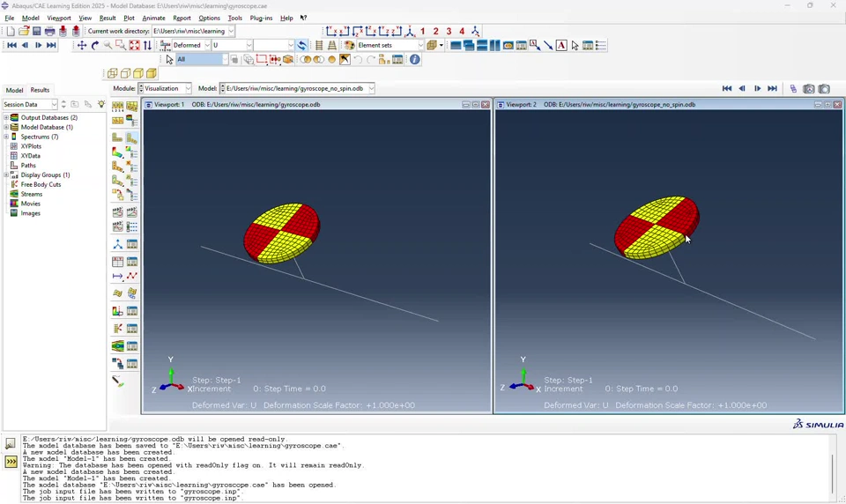Open the Deformed plot state dropdown

click(x=207, y=45)
